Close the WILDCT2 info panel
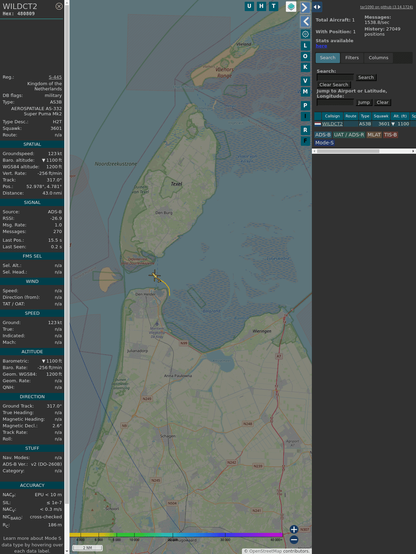This screenshot has height=554, width=416. coord(59,6)
